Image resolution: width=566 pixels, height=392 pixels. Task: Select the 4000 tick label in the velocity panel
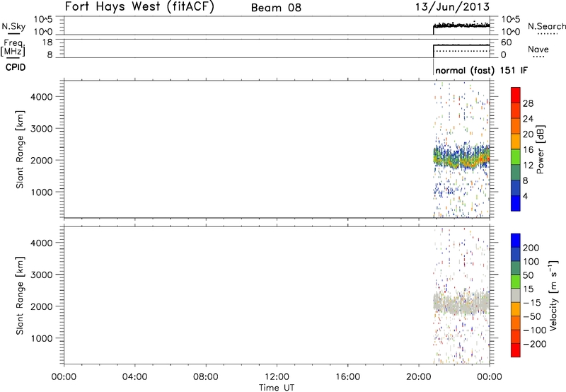point(42,243)
